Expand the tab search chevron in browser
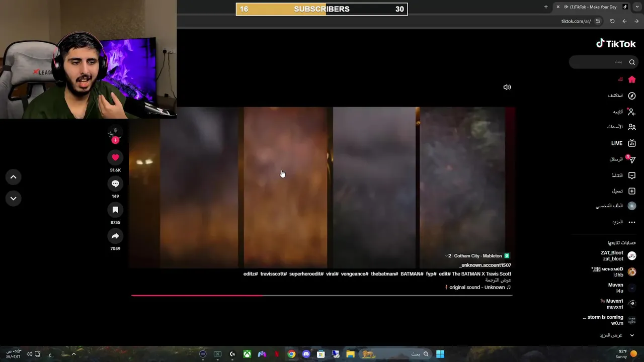This screenshot has width=644, height=362. (637, 7)
